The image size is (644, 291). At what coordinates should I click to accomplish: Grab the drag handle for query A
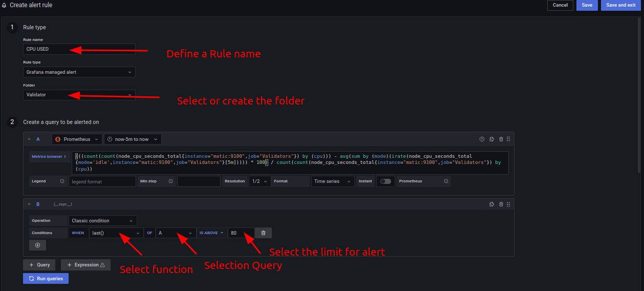pyautogui.click(x=508, y=139)
